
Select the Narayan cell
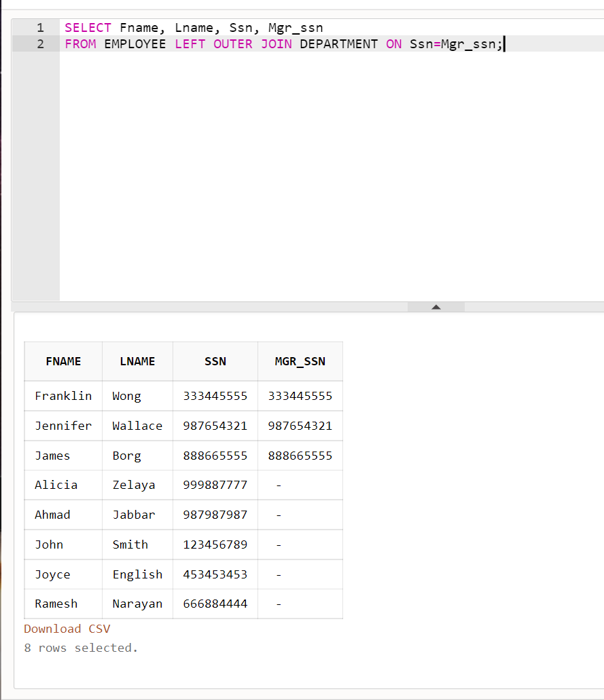(x=138, y=604)
